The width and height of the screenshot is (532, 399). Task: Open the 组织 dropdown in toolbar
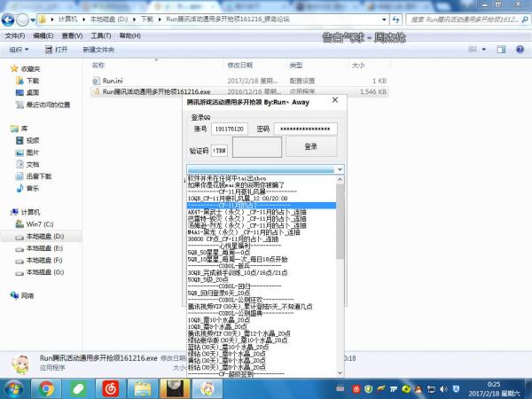coord(19,50)
